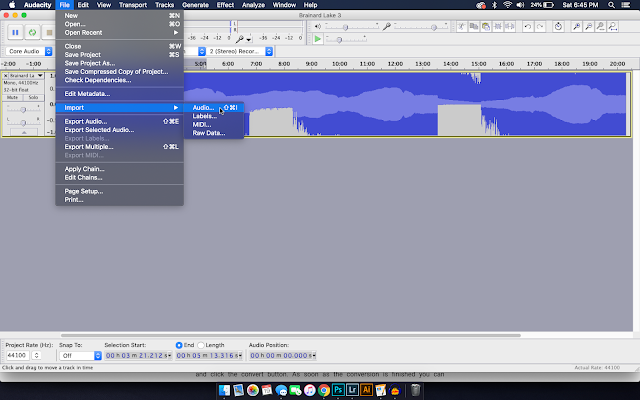640x400 pixels.
Task: Click the green loop play button
Action: tap(32, 32)
